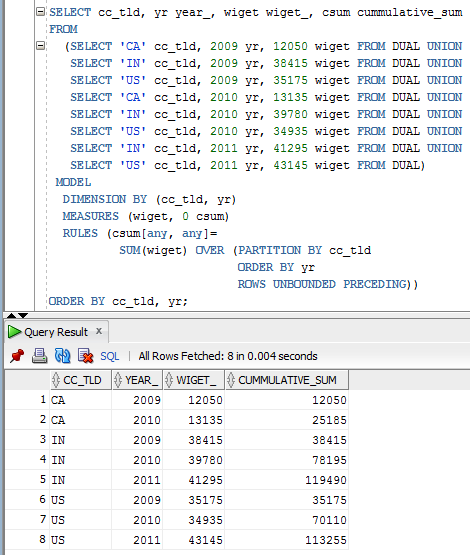Image resolution: width=470 pixels, height=555 pixels.
Task: Click DIMENSION BY keyword in editor
Action: click(105, 199)
